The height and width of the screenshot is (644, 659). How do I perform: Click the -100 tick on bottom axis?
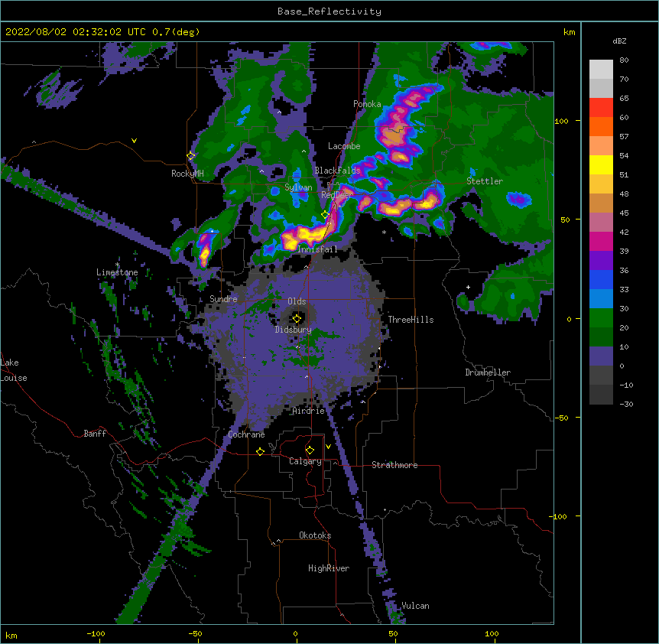[96, 633]
